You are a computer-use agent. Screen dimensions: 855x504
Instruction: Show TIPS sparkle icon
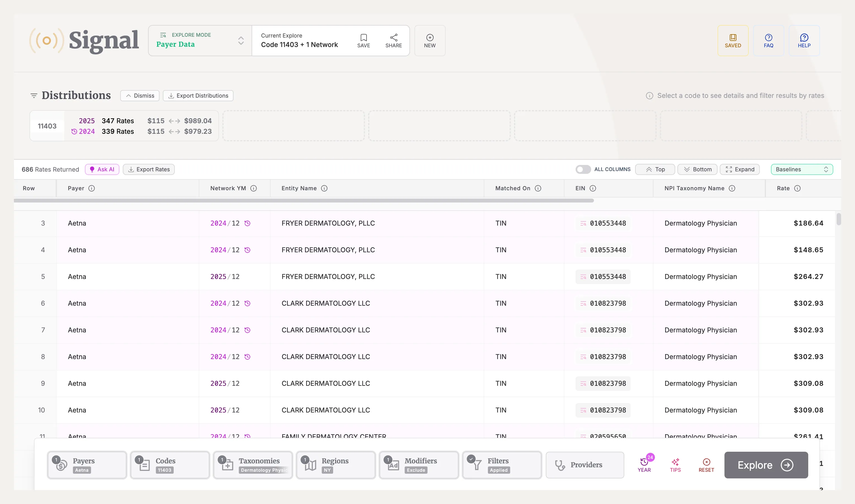[x=675, y=462]
